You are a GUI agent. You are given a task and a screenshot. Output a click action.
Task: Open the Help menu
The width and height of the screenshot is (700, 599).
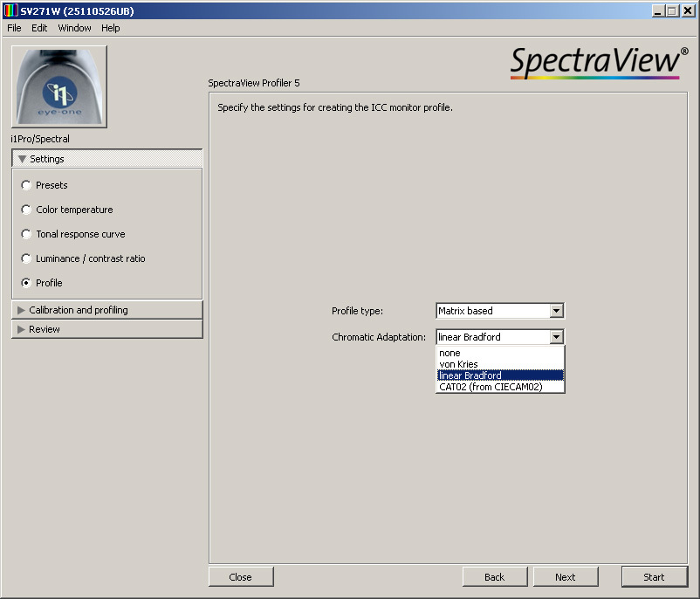click(x=110, y=28)
